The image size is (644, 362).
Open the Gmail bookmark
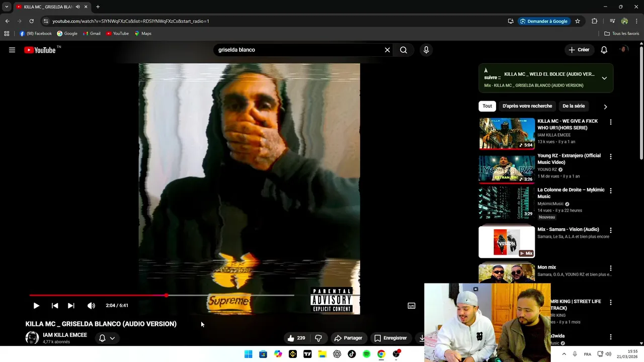[x=92, y=34]
